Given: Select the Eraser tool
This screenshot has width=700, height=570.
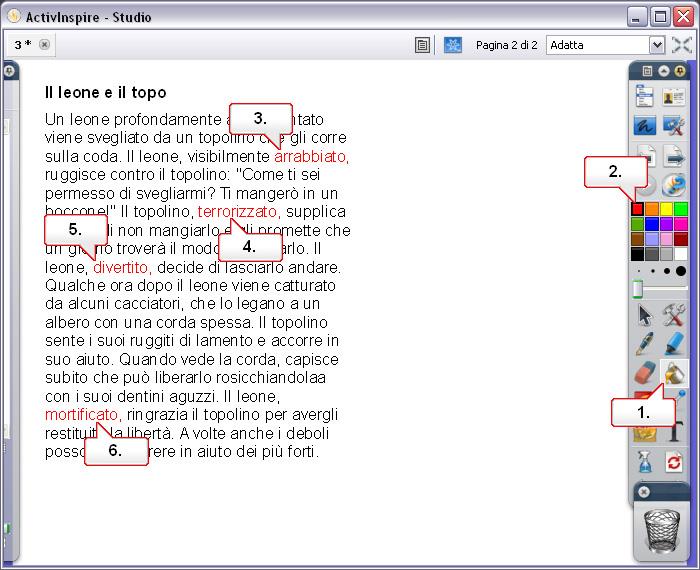Looking at the screenshot, I should coord(645,373).
